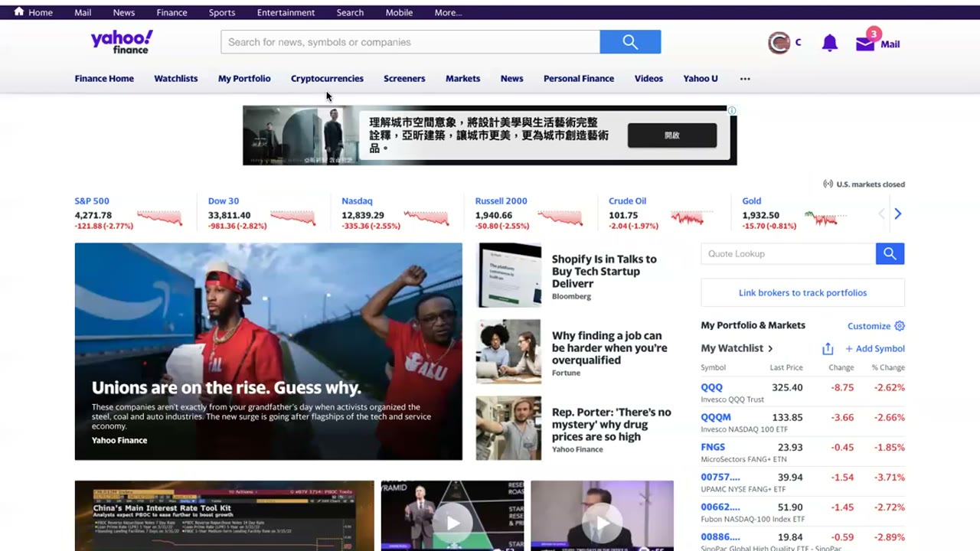
Task: Open the user profile avatar
Action: click(779, 43)
